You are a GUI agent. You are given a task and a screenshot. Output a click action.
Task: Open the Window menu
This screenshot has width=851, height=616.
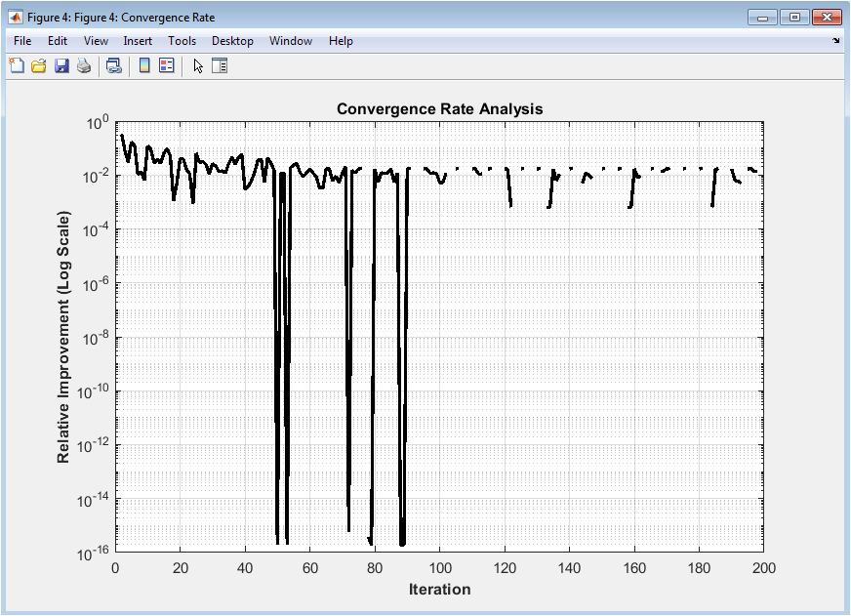pos(291,41)
